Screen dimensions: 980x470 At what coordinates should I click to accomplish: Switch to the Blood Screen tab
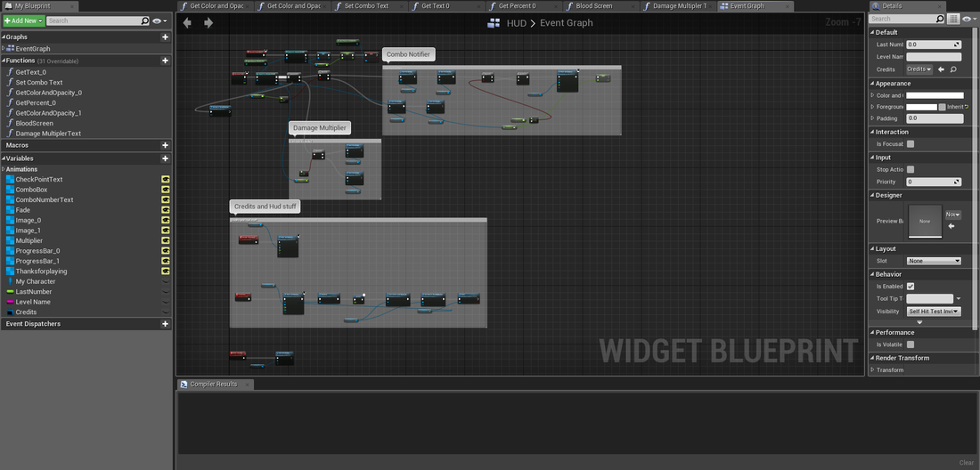(593, 6)
